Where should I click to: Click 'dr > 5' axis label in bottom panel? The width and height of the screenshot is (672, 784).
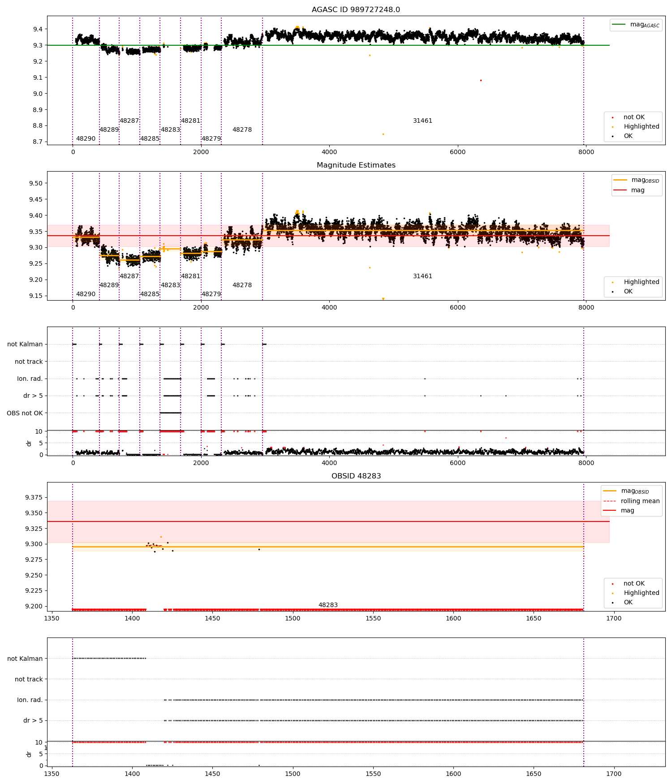pyautogui.click(x=33, y=721)
